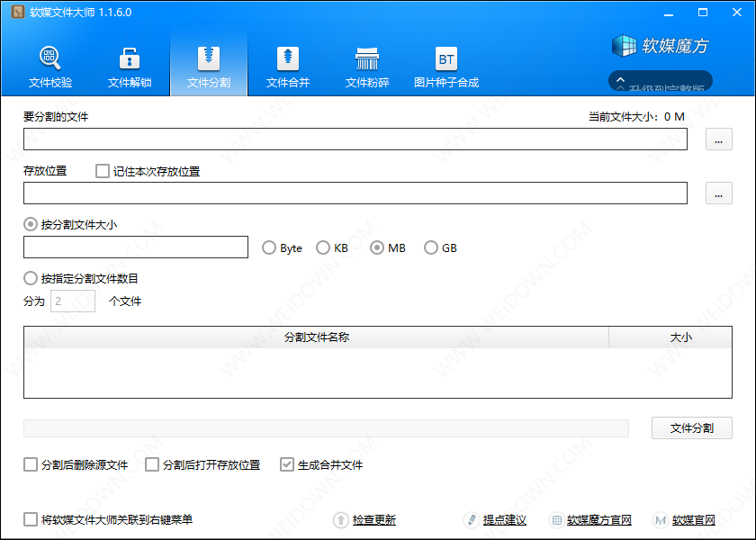Enable 分割后打开存放位置 checkbox
756x540 pixels.
(x=152, y=464)
